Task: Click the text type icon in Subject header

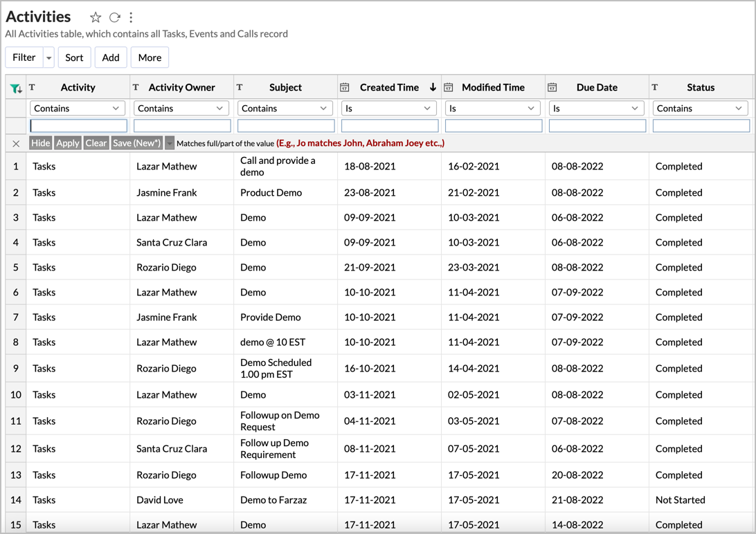Action: [240, 87]
